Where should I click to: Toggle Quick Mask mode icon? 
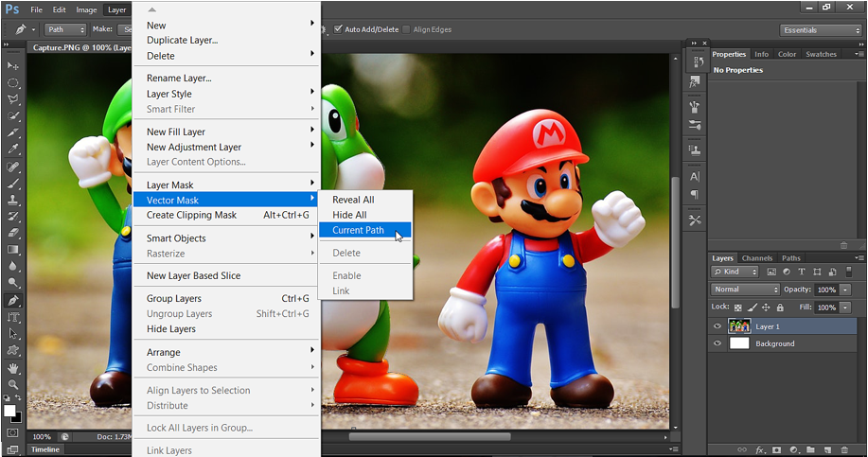12,432
